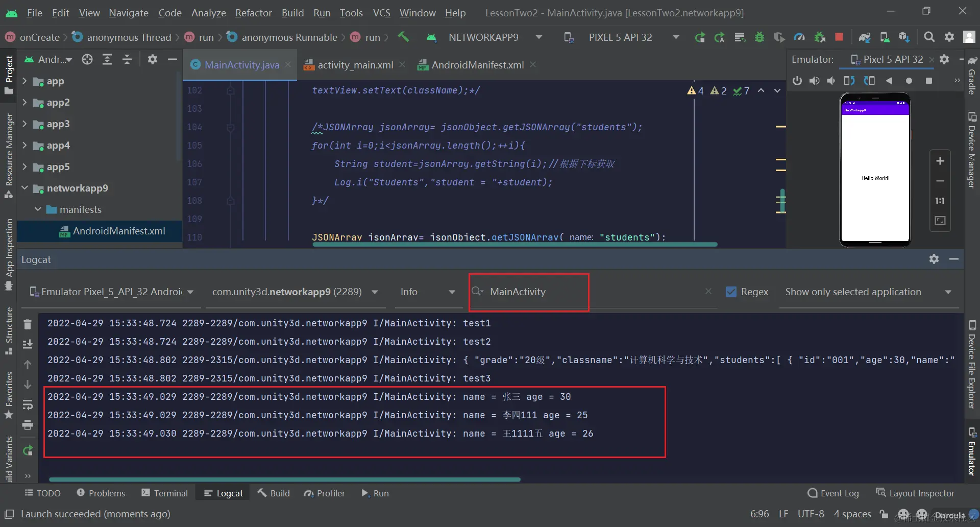
Task: Tap the emulator Back triangle button
Action: pos(889,81)
